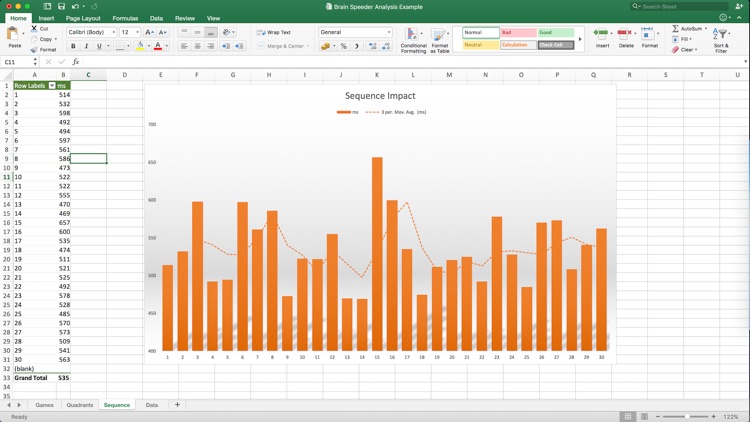Toggle Underline formatting

coord(99,46)
